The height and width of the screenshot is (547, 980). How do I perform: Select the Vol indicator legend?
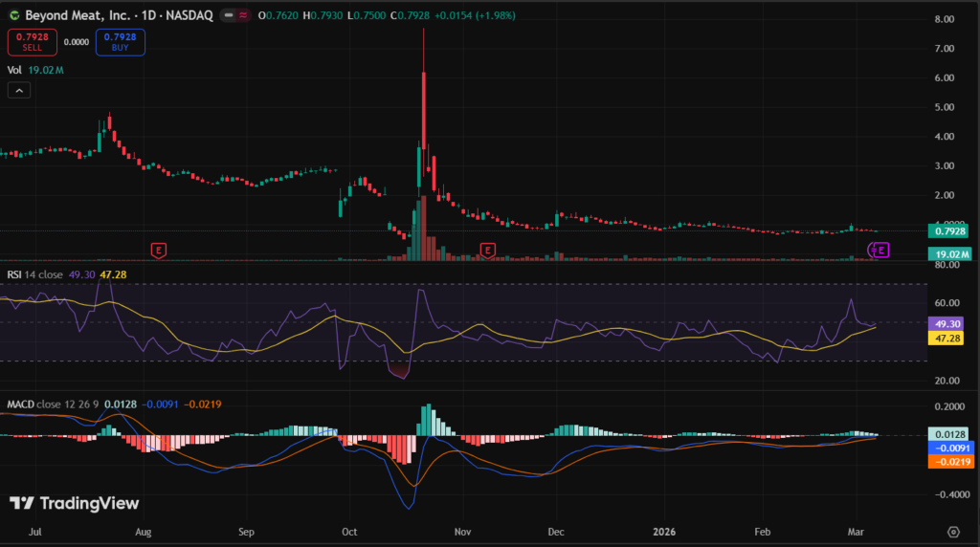14,70
